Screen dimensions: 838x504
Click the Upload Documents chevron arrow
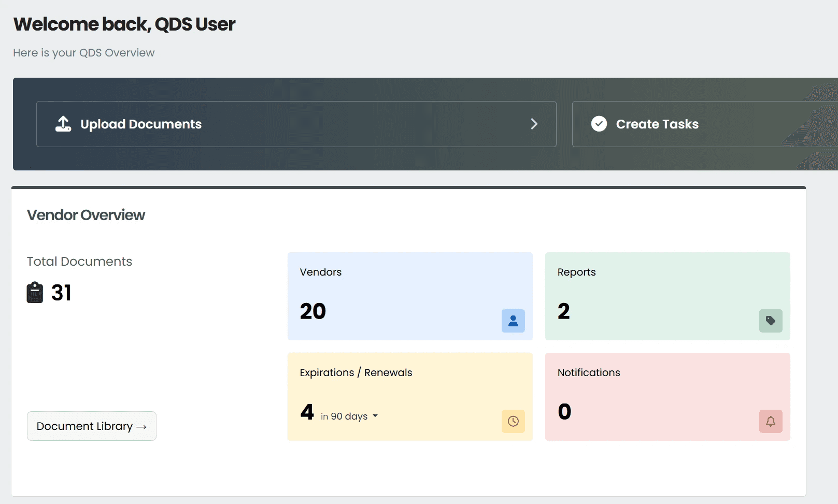coord(534,124)
